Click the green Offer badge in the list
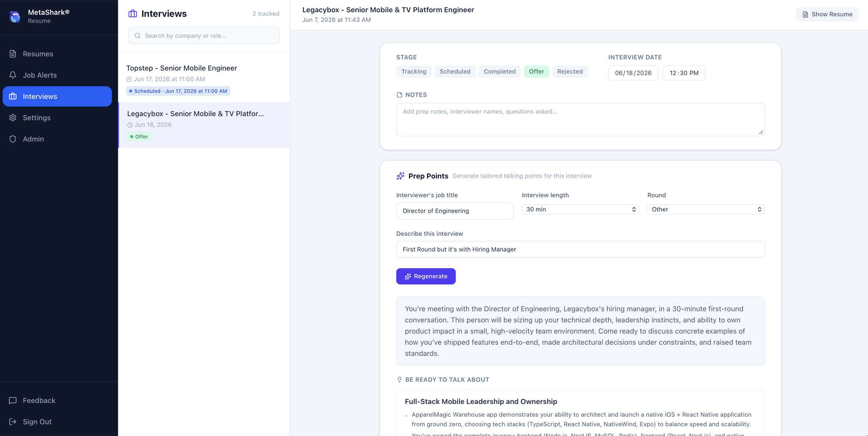 [139, 137]
